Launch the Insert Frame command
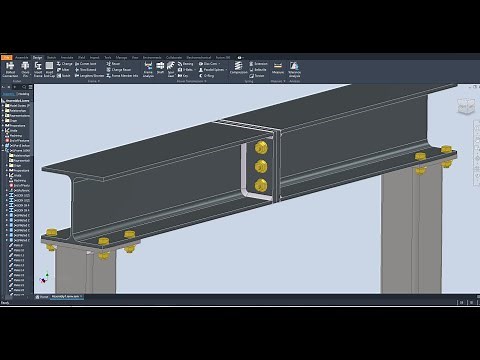 pos(38,69)
